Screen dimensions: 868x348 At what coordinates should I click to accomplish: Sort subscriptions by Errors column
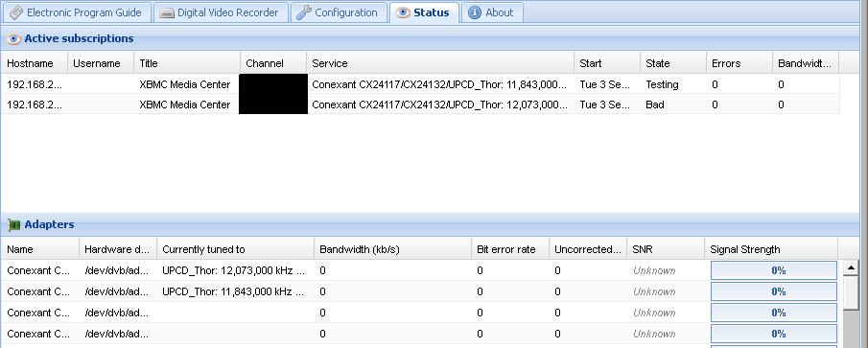pyautogui.click(x=739, y=63)
